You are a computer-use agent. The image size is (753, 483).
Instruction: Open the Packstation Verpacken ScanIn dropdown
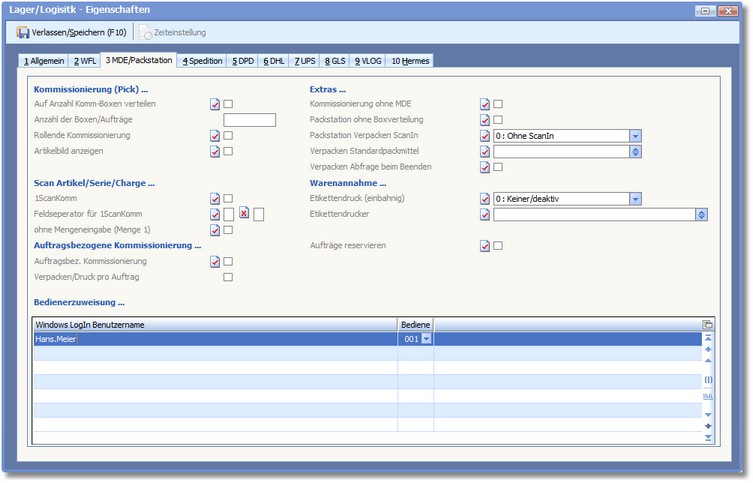635,136
